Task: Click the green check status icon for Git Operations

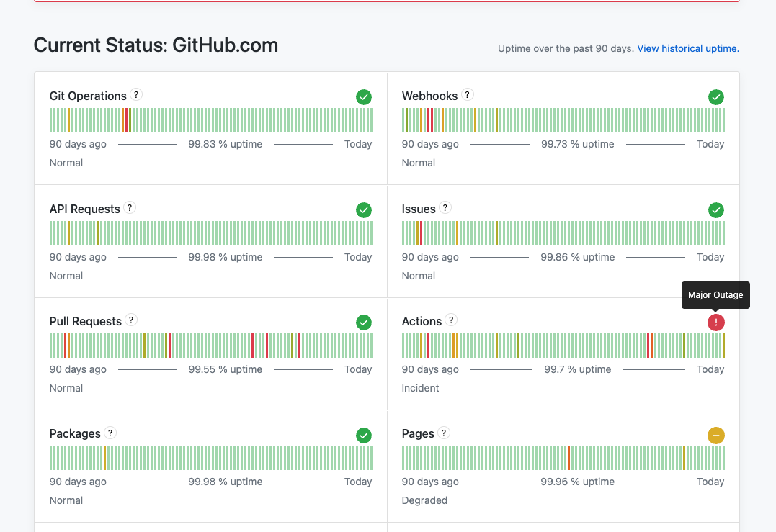Action: [364, 97]
